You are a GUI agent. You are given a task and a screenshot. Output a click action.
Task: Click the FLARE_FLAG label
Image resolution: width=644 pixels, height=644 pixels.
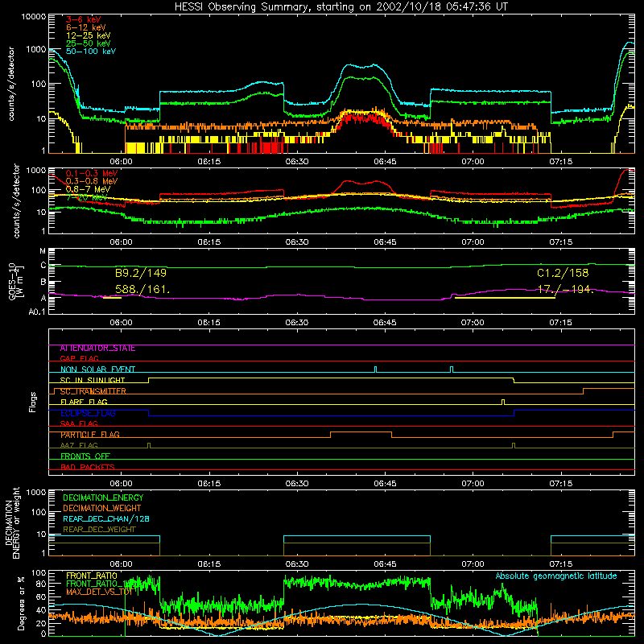(x=84, y=402)
